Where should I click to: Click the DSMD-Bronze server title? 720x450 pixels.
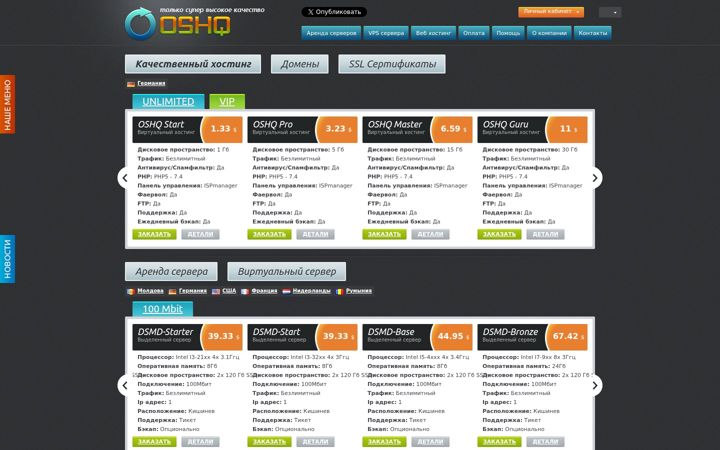[510, 332]
